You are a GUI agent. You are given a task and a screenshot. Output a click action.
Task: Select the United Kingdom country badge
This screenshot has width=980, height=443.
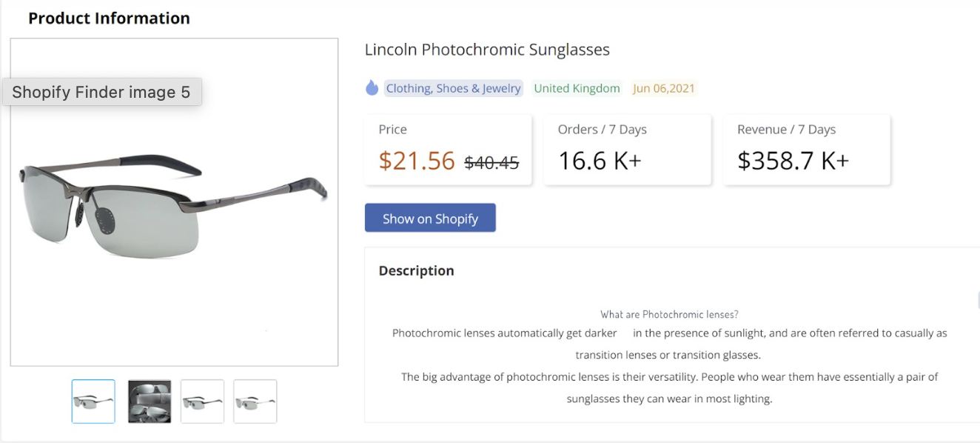click(577, 87)
